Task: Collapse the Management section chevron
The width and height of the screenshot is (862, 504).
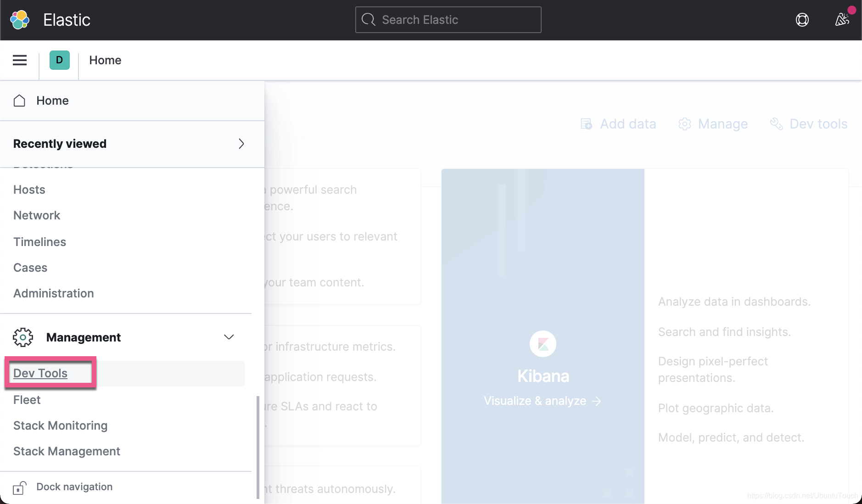Action: [x=229, y=337]
